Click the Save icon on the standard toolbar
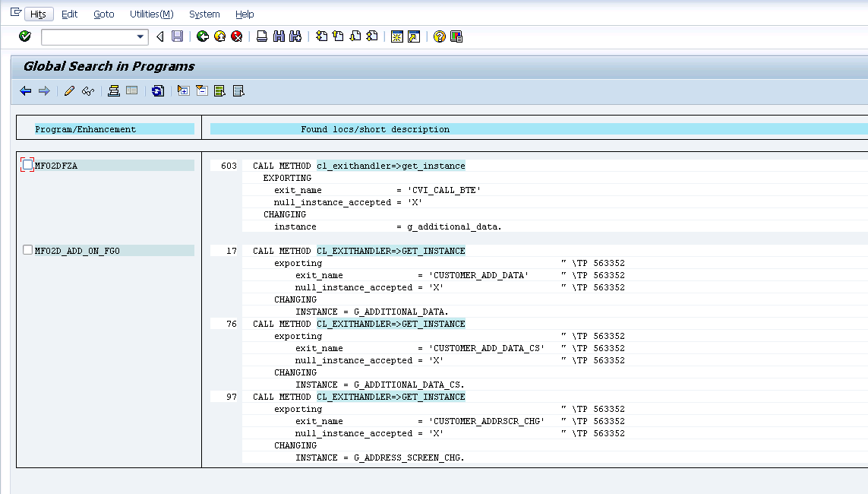This screenshot has width=868, height=494. point(177,36)
